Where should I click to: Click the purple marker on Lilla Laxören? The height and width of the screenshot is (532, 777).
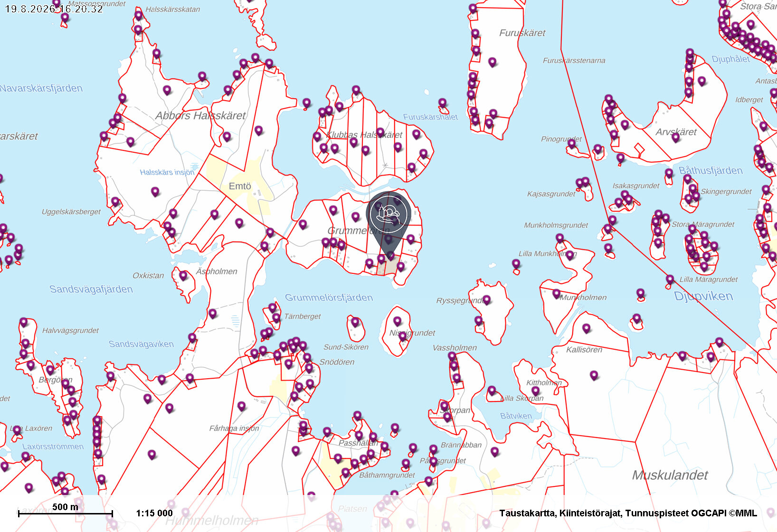[x=17, y=430]
